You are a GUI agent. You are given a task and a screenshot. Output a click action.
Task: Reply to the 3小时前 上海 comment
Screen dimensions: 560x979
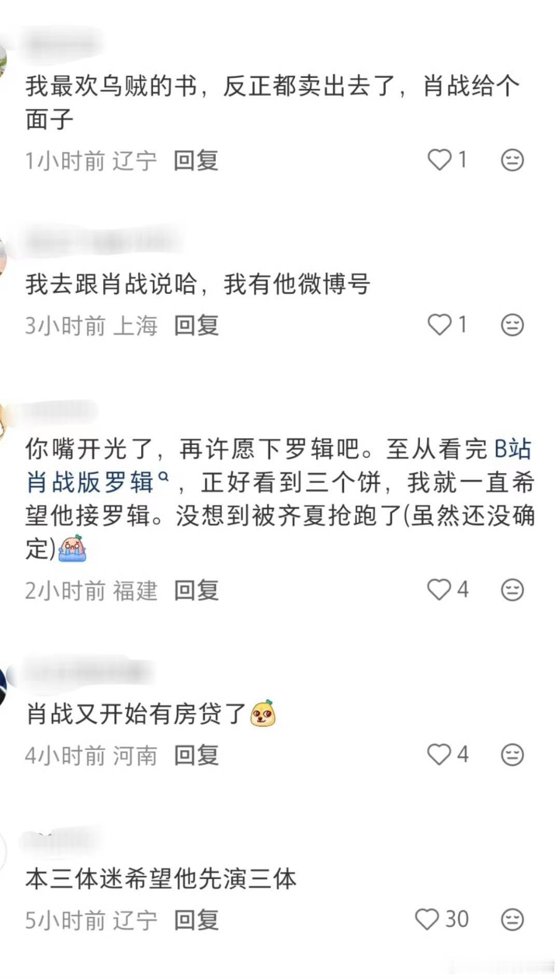click(196, 326)
